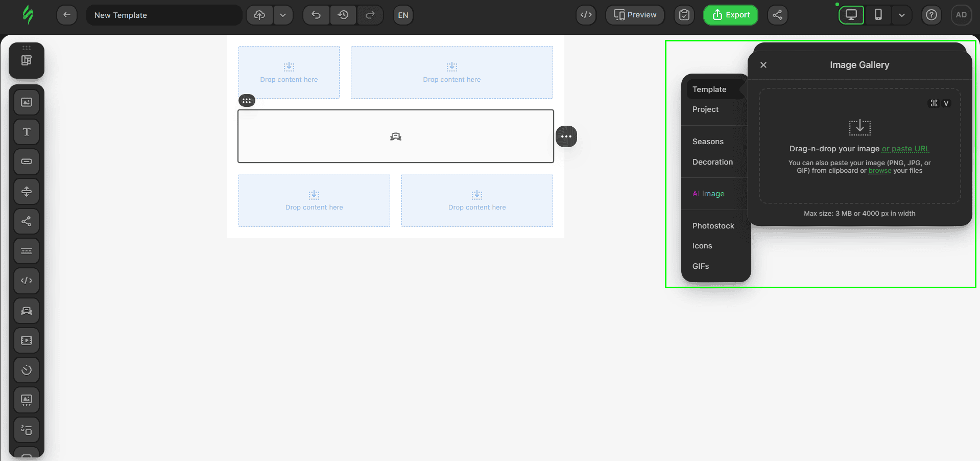The height and width of the screenshot is (461, 980).
Task: Click the green Export button
Action: (730, 15)
